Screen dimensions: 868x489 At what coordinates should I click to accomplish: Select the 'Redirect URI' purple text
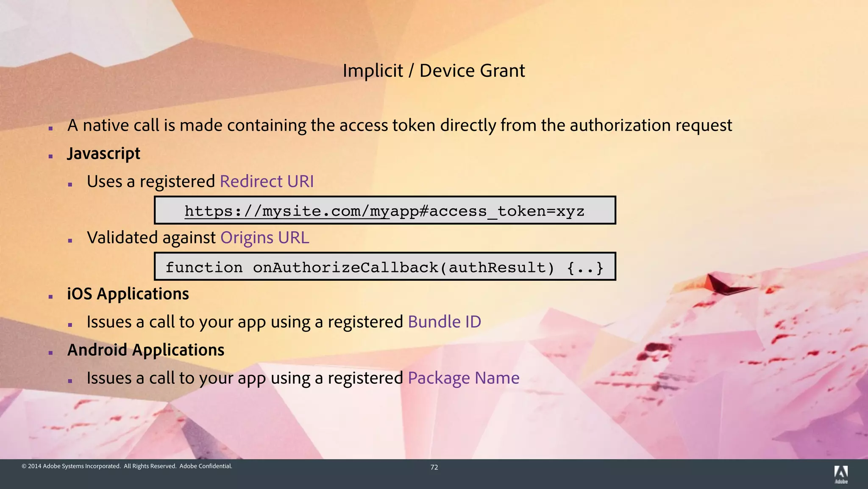[x=267, y=182]
